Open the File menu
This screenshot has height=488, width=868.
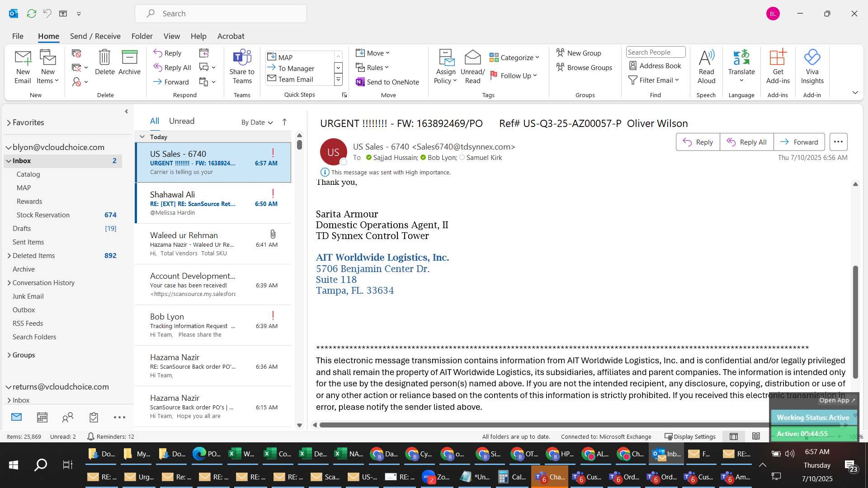(18, 36)
